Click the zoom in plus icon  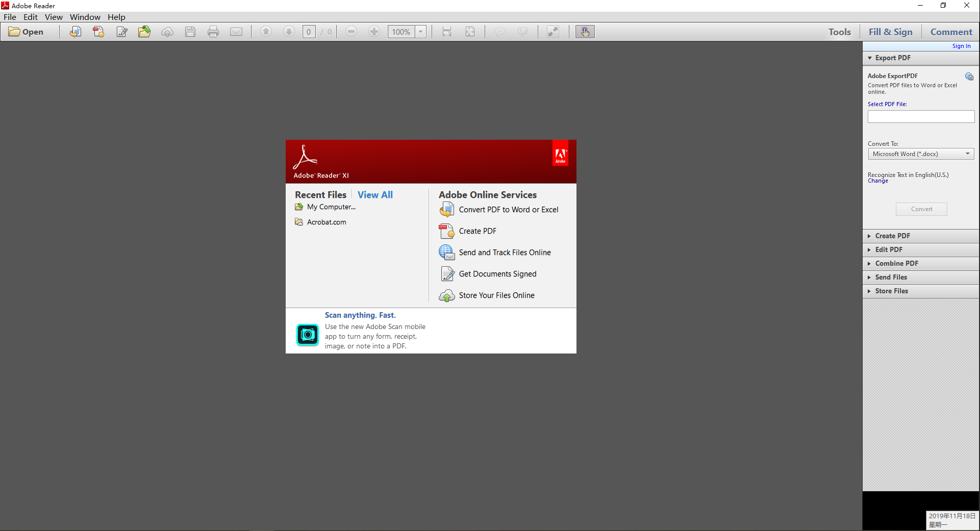[x=374, y=32]
